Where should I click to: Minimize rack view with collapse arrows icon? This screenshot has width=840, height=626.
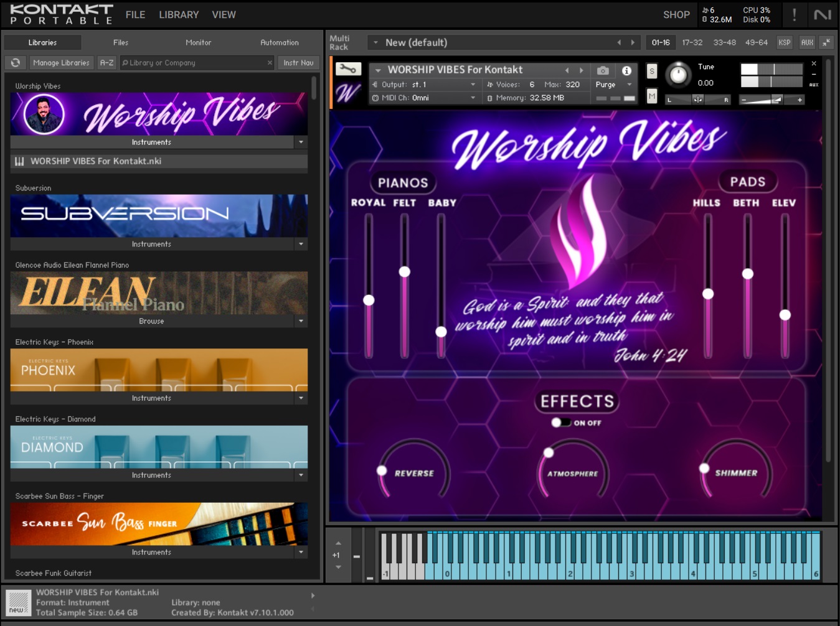tap(826, 42)
